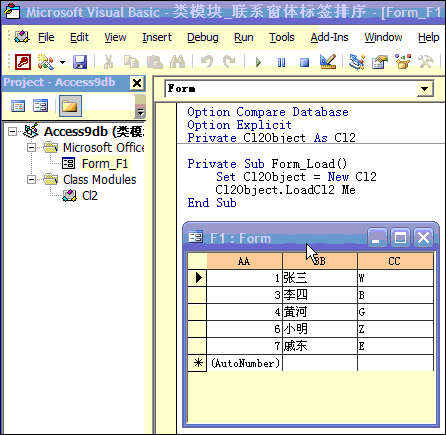Viewport: 446px width, 435px height.
Task: Open the View menu
Action: 115,37
